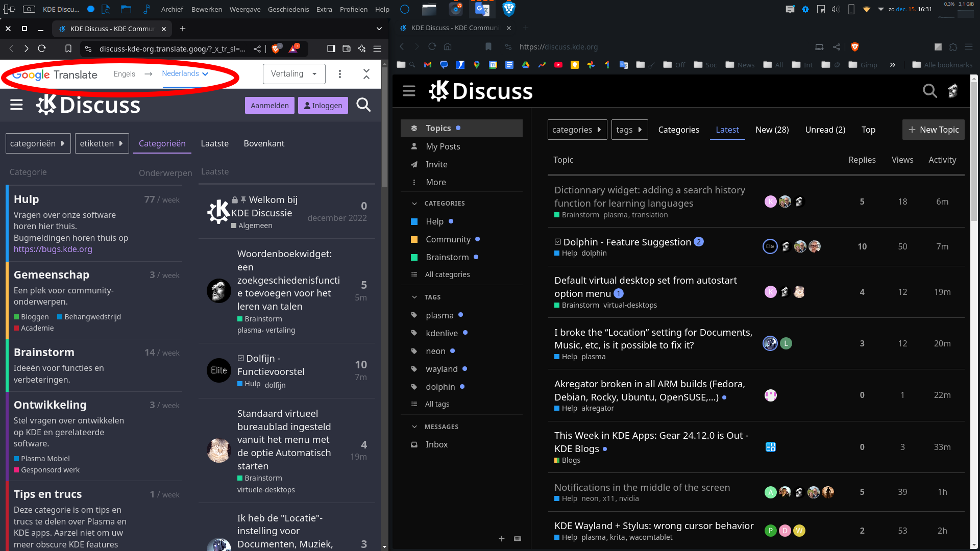Open Brave Wallet icon in left browser

tap(347, 48)
